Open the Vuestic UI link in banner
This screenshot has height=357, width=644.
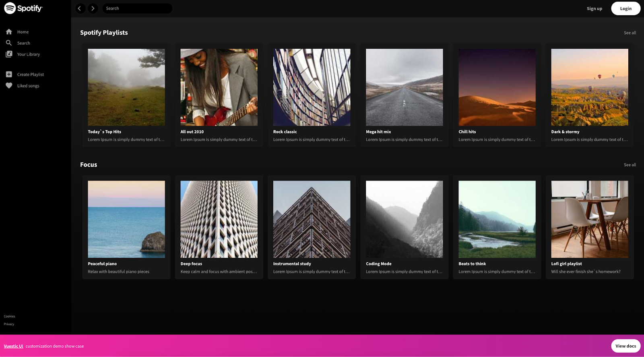pos(14,346)
